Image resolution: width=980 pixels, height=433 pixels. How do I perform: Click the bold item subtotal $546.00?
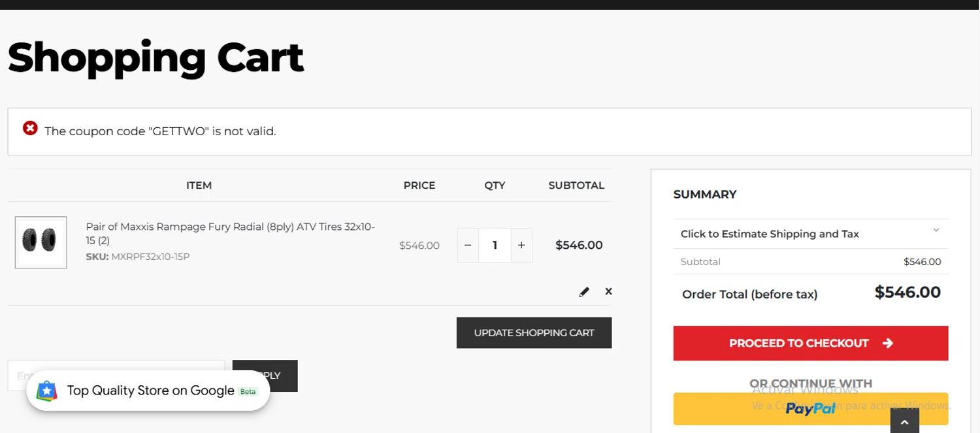(579, 246)
